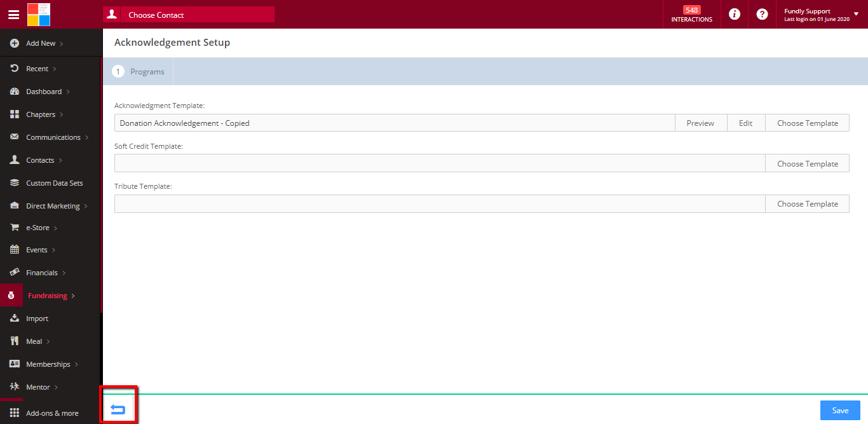
Task: Open the Mentor menu item
Action: (38, 387)
